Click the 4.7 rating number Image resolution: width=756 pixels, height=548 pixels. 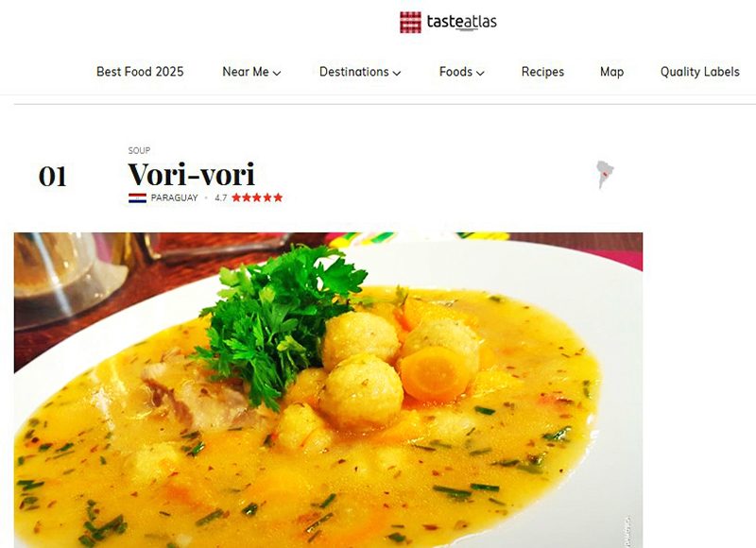[x=221, y=197]
